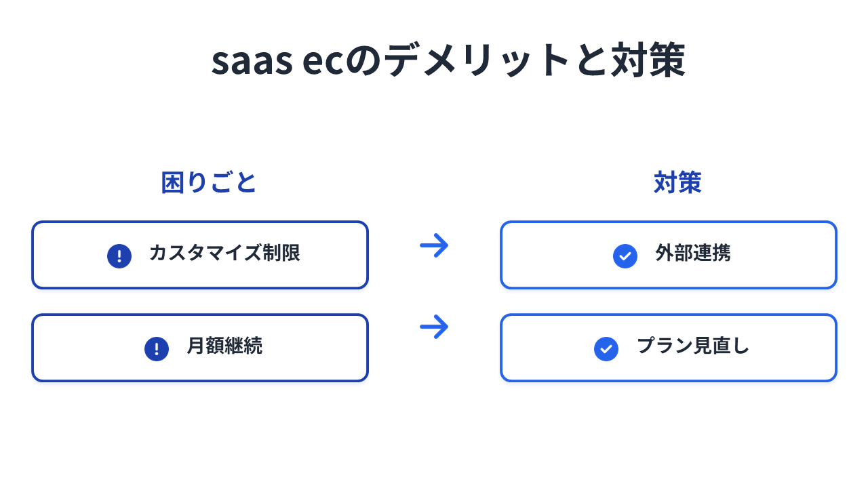This screenshot has width=868, height=488.
Task: Click the exclamation icon beside カスタマイズ制限
Action: click(119, 256)
